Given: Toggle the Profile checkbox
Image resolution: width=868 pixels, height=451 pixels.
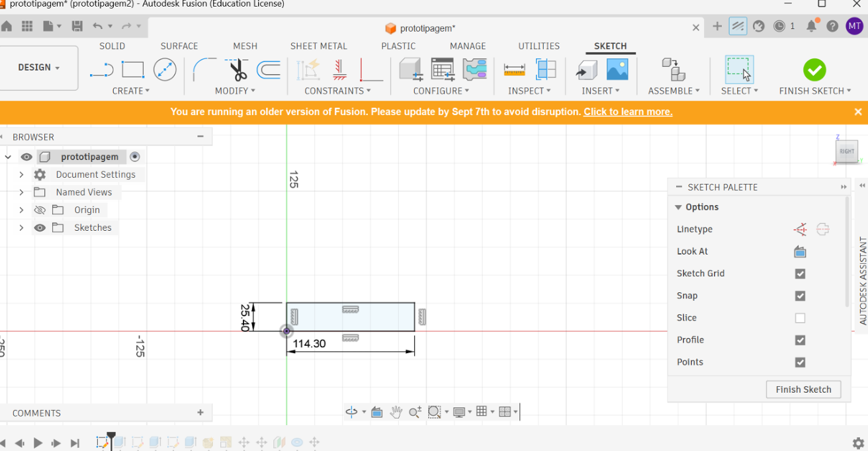Looking at the screenshot, I should point(800,340).
